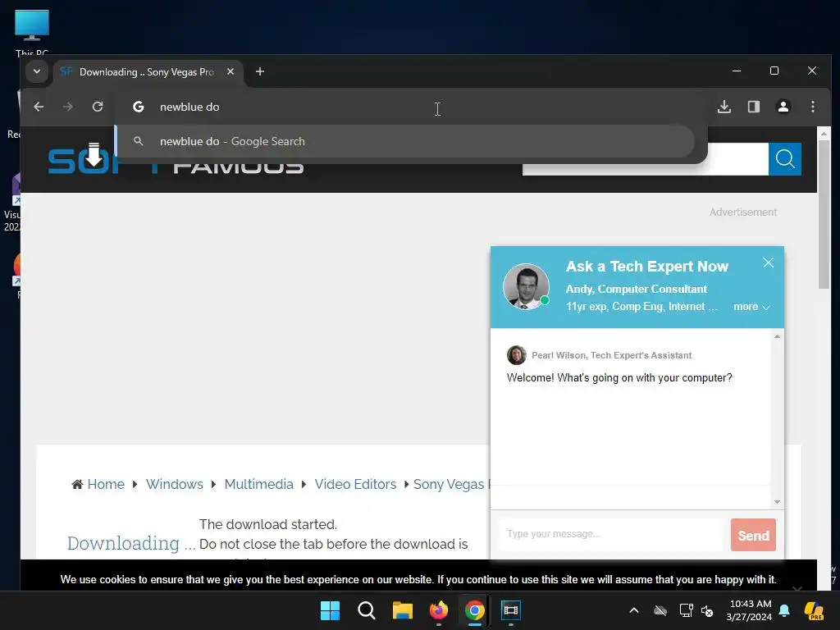Click the SoftFamous site search field
The image size is (840, 630).
(x=645, y=159)
